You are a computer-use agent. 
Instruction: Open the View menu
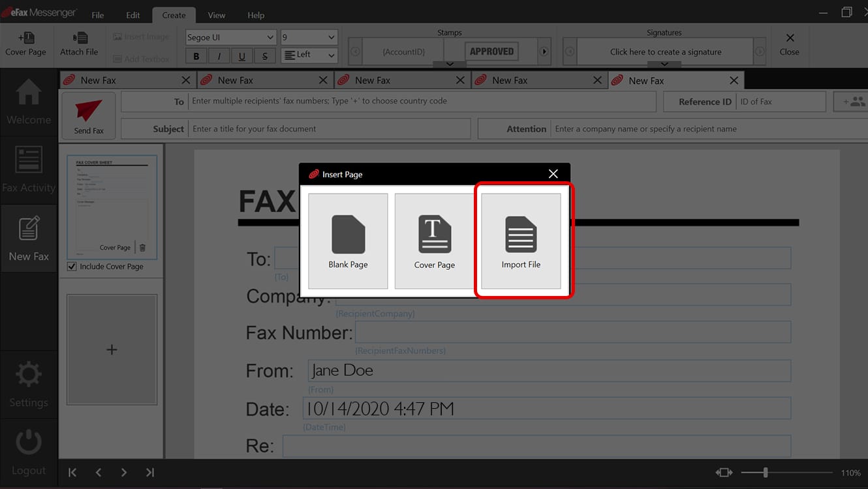pyautogui.click(x=216, y=14)
